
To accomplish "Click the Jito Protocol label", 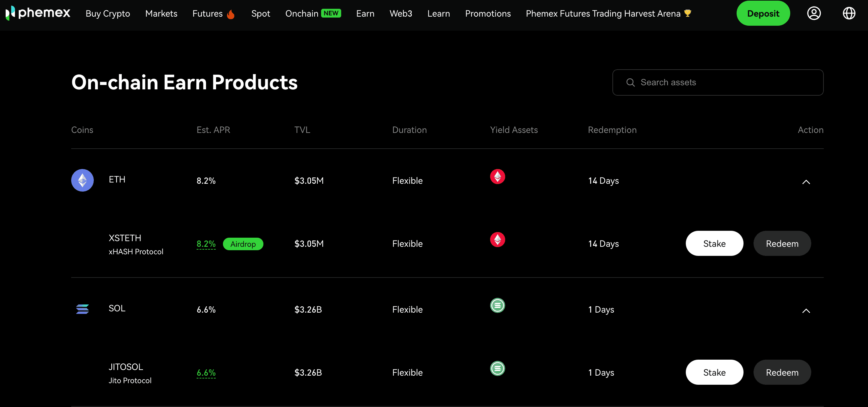I will [x=130, y=380].
